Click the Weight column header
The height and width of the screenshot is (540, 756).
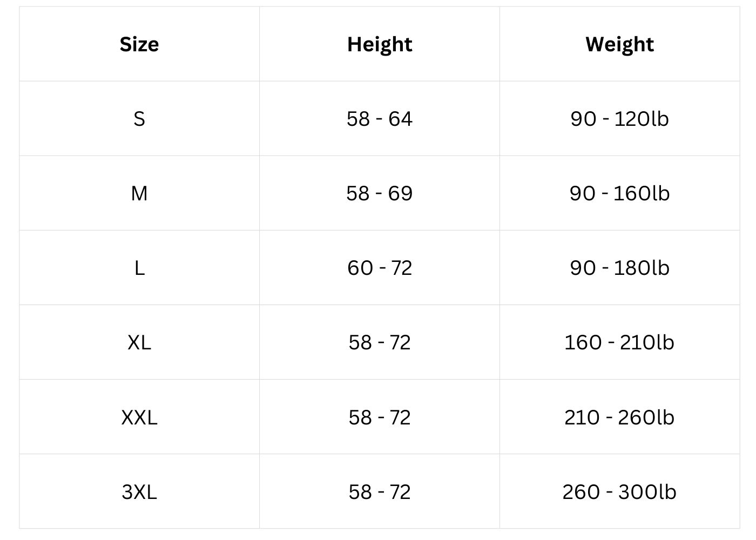[x=619, y=44]
